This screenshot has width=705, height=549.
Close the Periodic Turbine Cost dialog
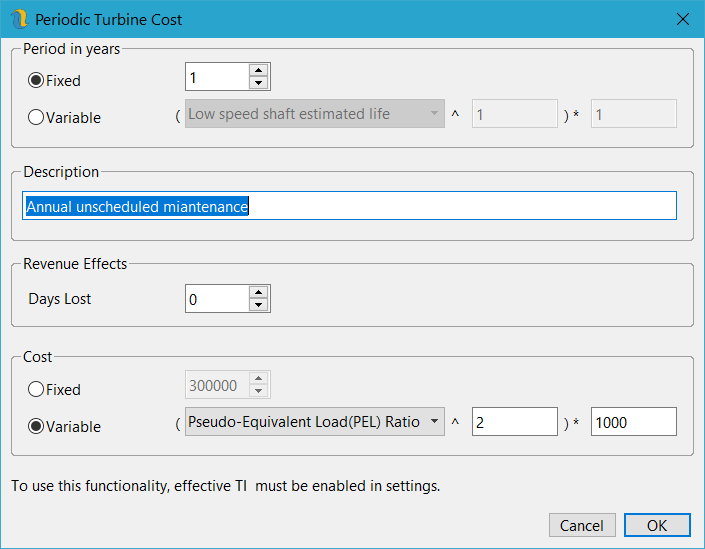tap(683, 19)
